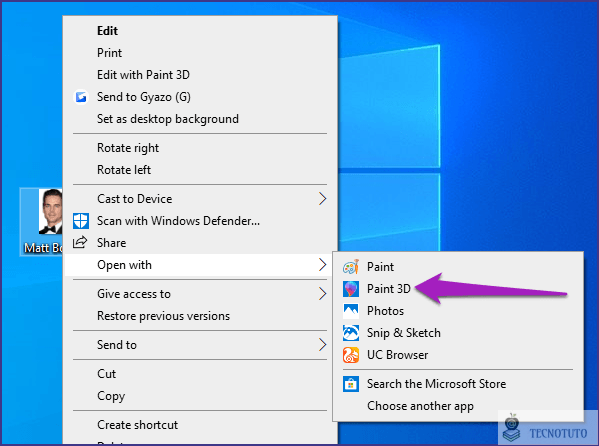This screenshot has width=599, height=446.
Task: Open image with Snip & Sketch
Action: pos(458,333)
